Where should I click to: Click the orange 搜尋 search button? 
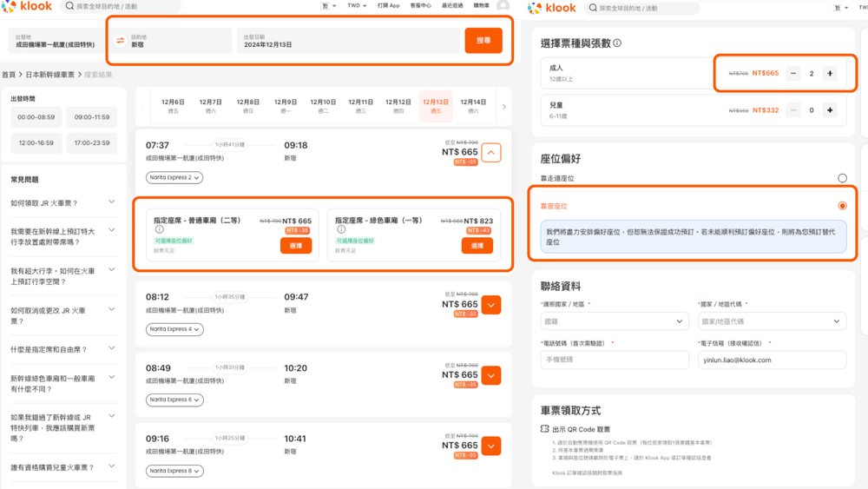(483, 41)
